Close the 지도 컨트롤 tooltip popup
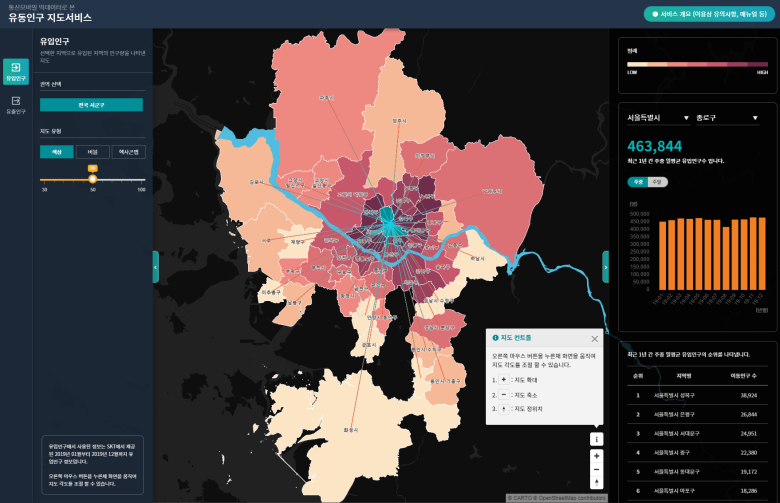This screenshot has height=503, width=780. [x=595, y=339]
